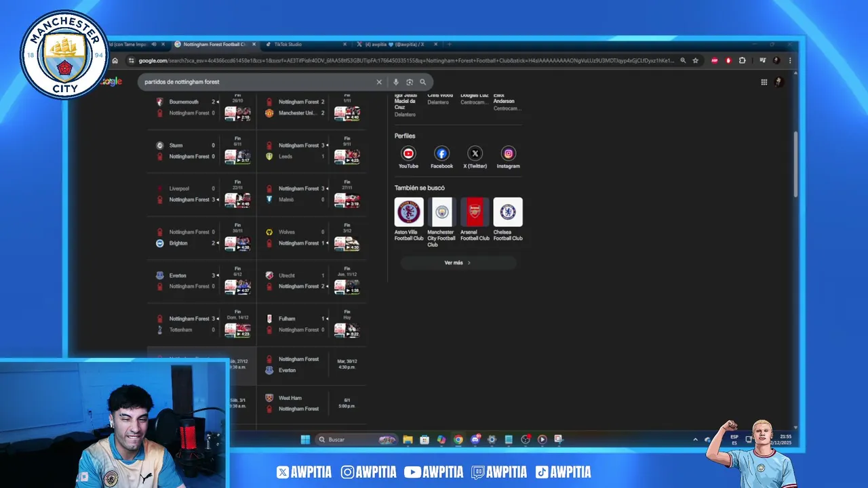The height and width of the screenshot is (488, 868).
Task: Open the Douglas Luiz player entry
Action: [x=474, y=99]
